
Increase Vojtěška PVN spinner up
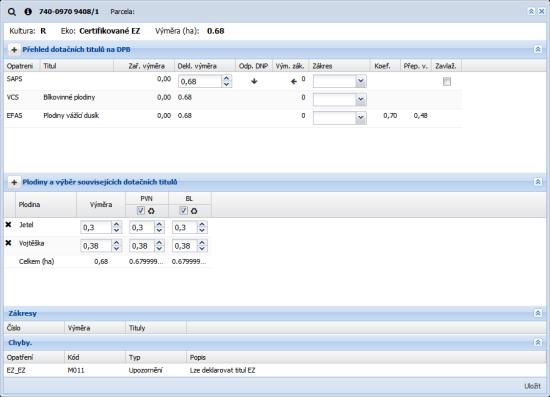click(159, 243)
